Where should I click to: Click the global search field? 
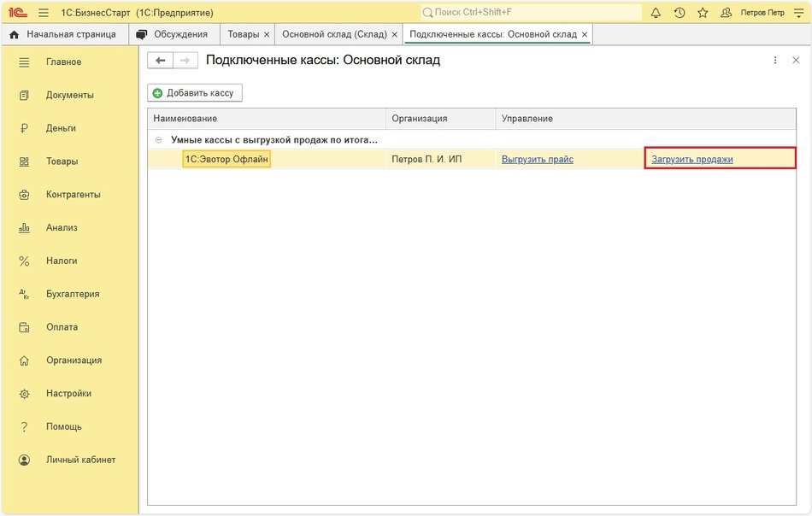pyautogui.click(x=530, y=13)
